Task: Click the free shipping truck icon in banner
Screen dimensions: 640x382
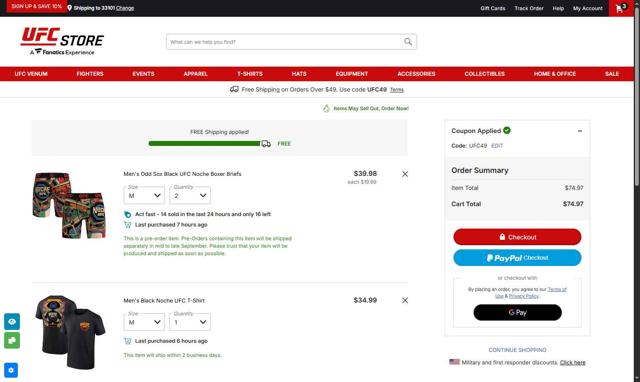Action: pos(234,89)
